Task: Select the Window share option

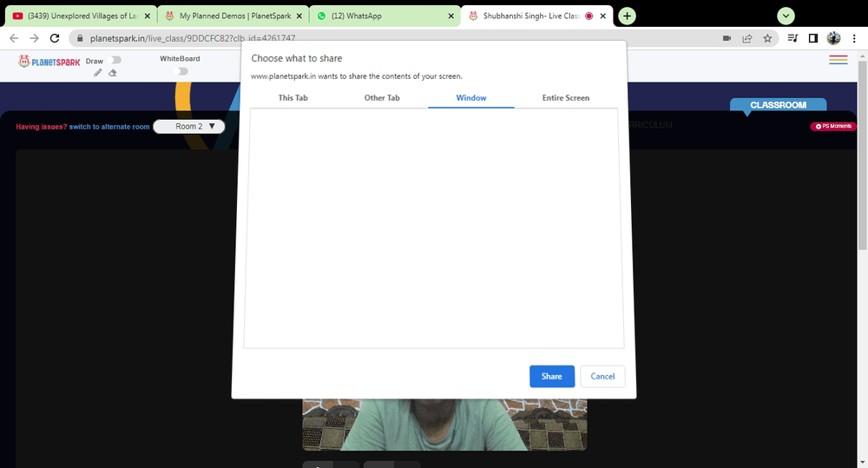Action: pos(471,97)
